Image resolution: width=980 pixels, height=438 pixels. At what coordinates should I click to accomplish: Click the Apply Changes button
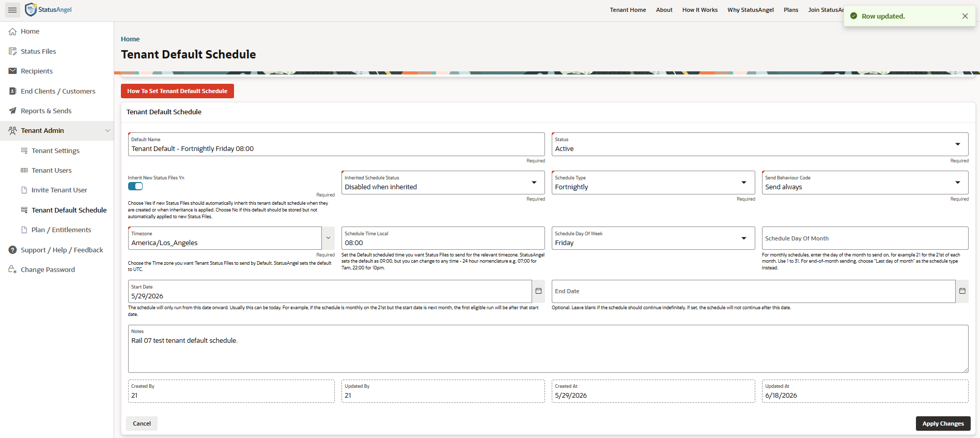(x=943, y=424)
